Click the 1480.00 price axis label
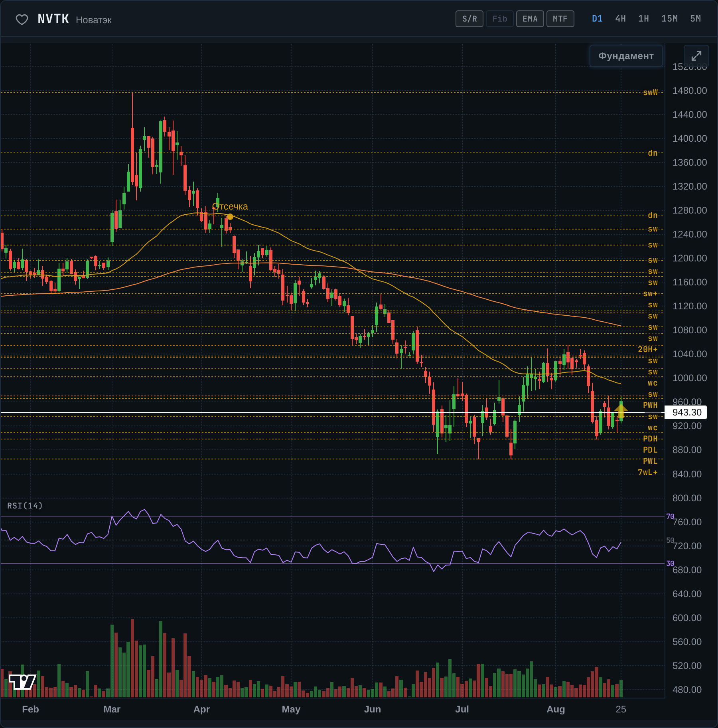 point(690,91)
